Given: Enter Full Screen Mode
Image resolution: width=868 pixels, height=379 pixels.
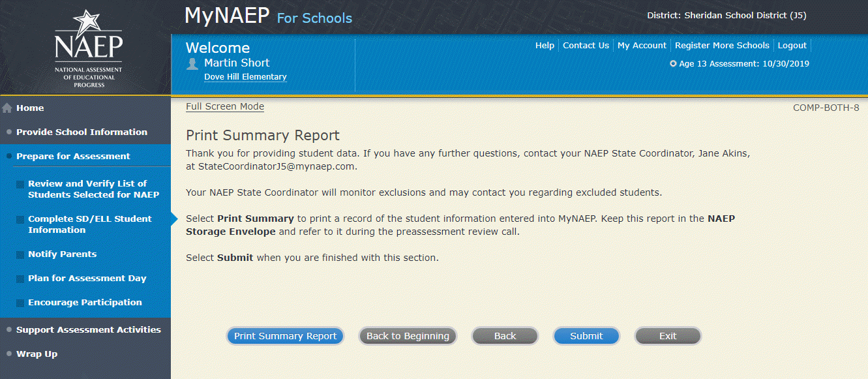Looking at the screenshot, I should click(x=225, y=107).
